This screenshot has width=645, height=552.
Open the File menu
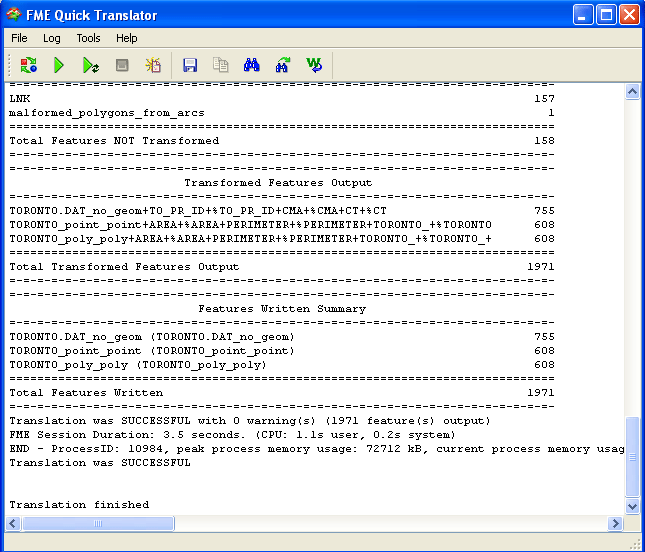pyautogui.click(x=19, y=38)
